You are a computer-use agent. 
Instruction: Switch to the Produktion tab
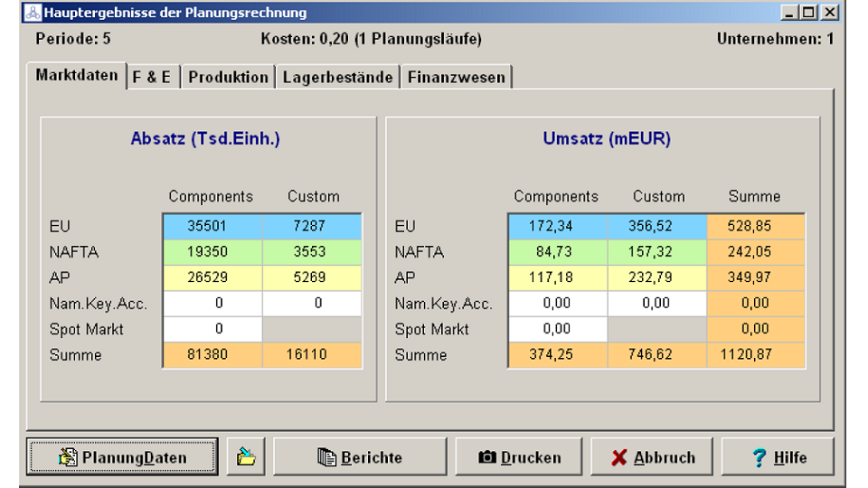pos(228,77)
